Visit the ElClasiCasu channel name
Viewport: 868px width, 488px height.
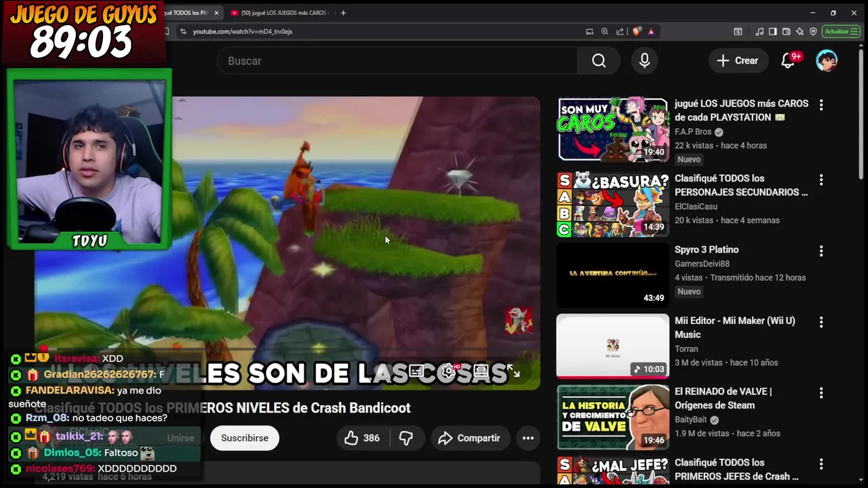pyautogui.click(x=696, y=207)
